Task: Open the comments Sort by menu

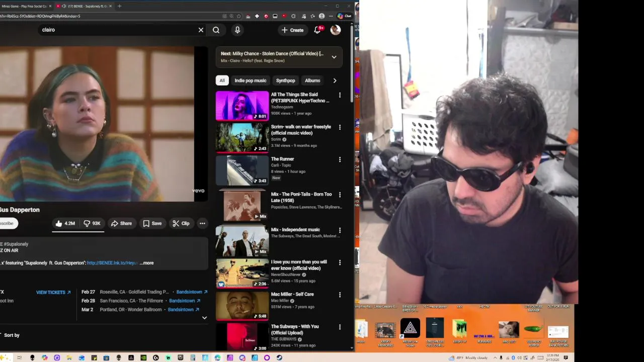Action: click(10, 335)
